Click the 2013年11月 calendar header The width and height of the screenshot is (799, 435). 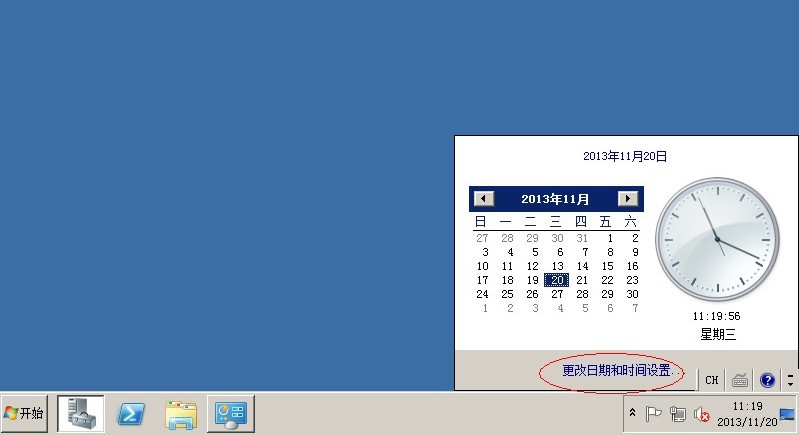[x=555, y=198]
